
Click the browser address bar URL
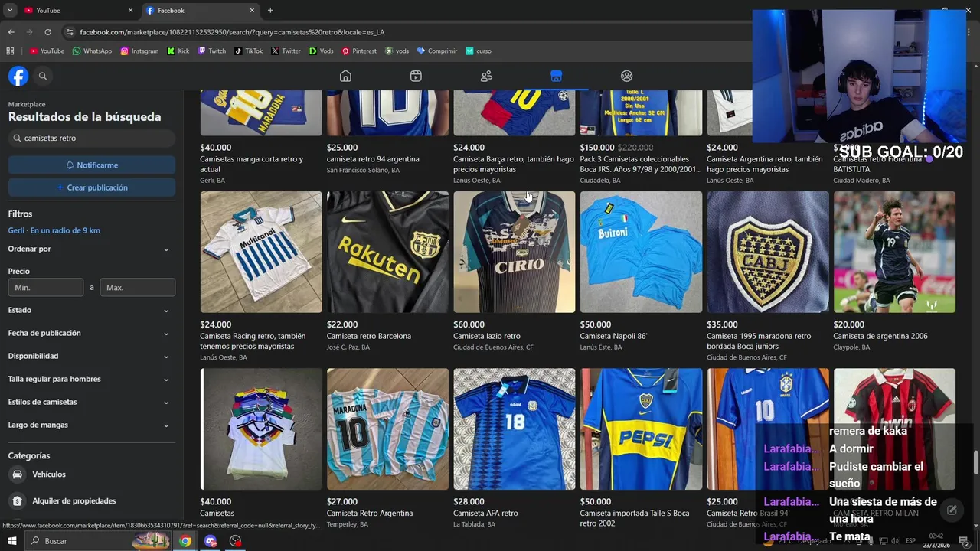(x=232, y=32)
